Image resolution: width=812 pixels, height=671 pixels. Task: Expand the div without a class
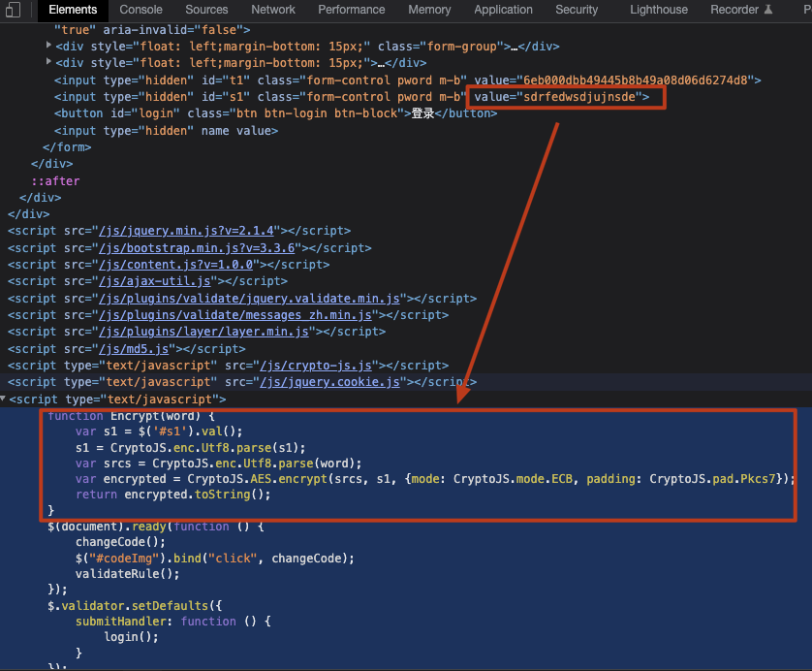coord(48,62)
